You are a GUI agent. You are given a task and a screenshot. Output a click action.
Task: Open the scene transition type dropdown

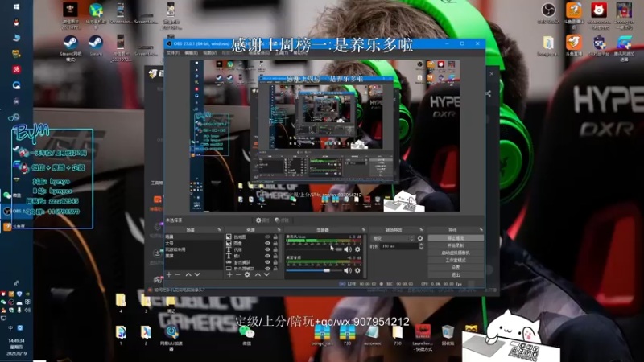(x=392, y=238)
